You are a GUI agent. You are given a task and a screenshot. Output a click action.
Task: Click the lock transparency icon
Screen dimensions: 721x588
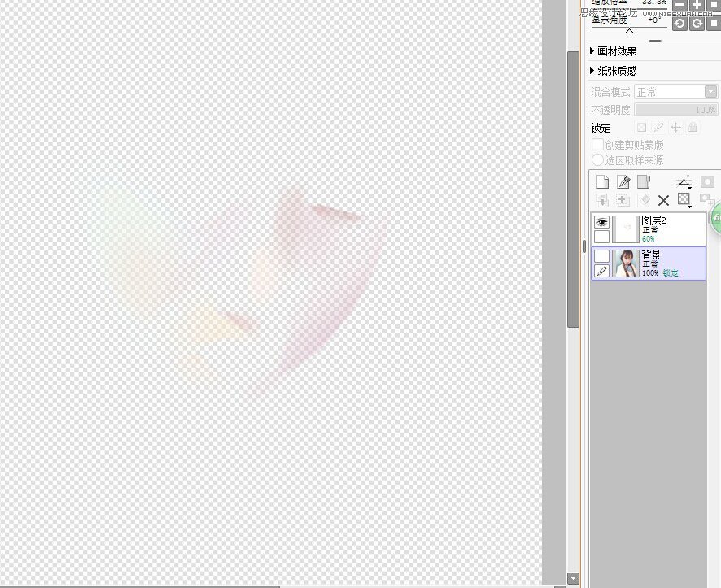point(641,127)
